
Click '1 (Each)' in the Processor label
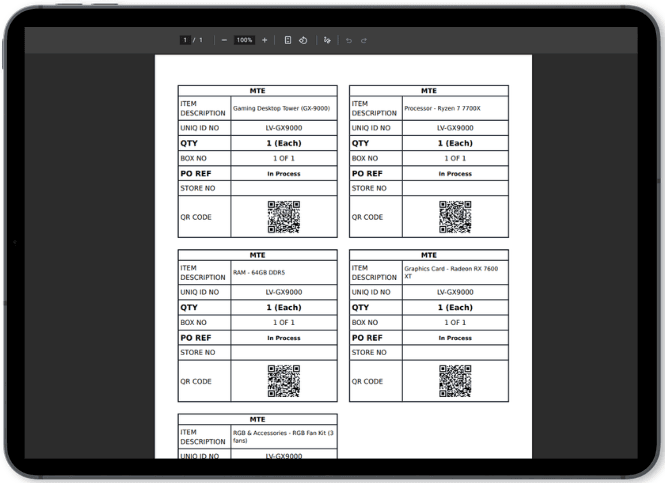tap(455, 143)
